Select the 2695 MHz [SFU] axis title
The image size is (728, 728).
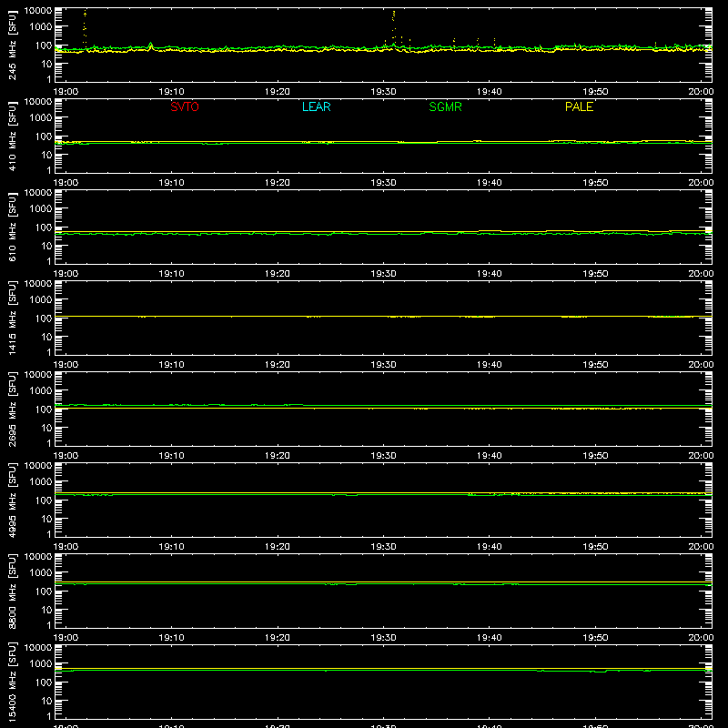pyautogui.click(x=13, y=409)
